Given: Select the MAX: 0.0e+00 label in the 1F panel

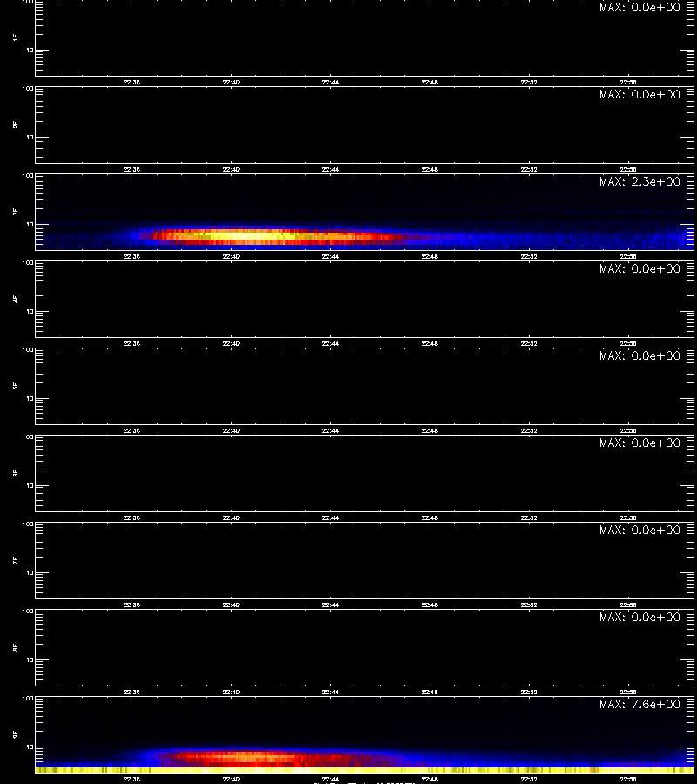Looking at the screenshot, I should [x=639, y=7].
